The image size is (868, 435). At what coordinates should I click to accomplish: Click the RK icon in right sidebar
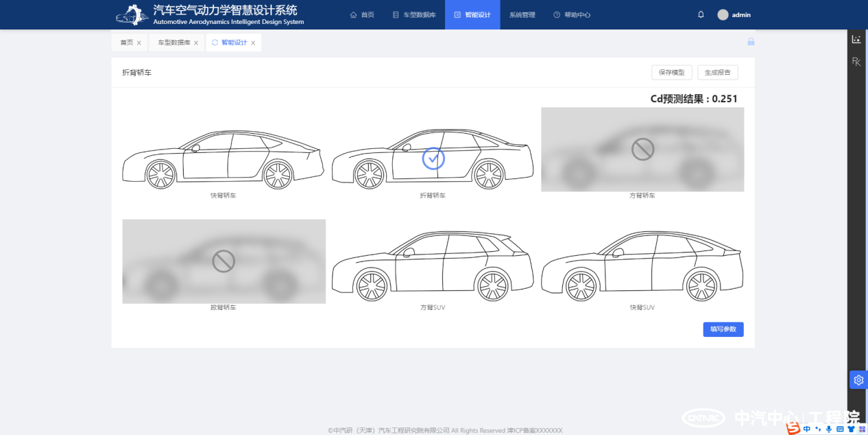pyautogui.click(x=856, y=62)
